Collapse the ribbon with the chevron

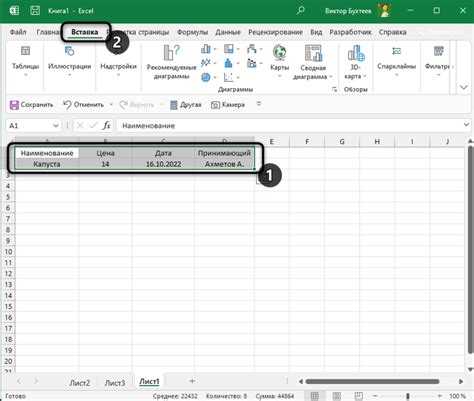(464, 87)
